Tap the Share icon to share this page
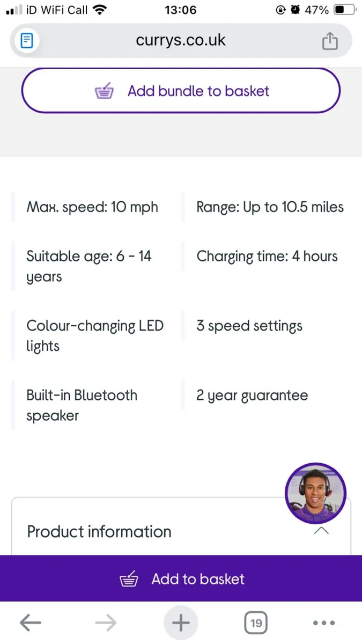The image size is (362, 644). (x=330, y=40)
